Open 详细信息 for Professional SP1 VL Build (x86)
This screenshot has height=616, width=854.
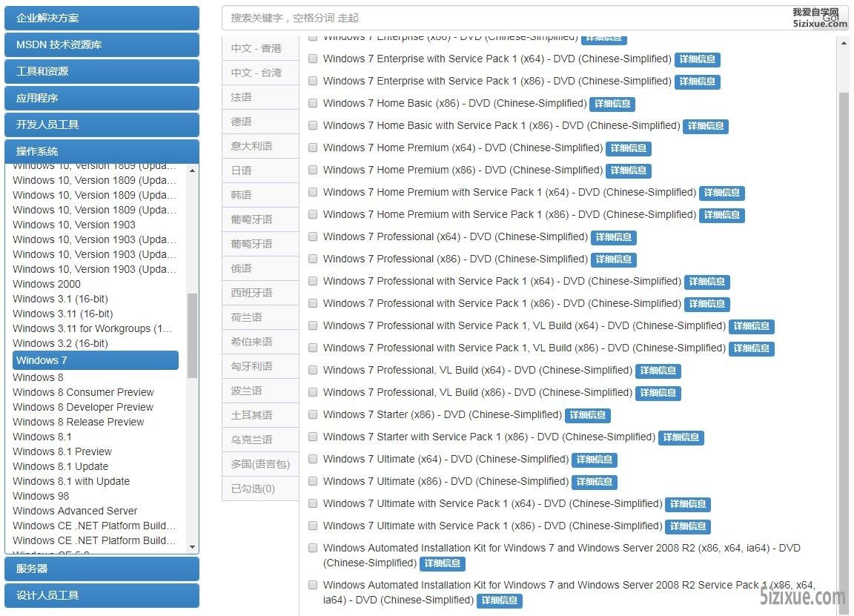coord(752,348)
